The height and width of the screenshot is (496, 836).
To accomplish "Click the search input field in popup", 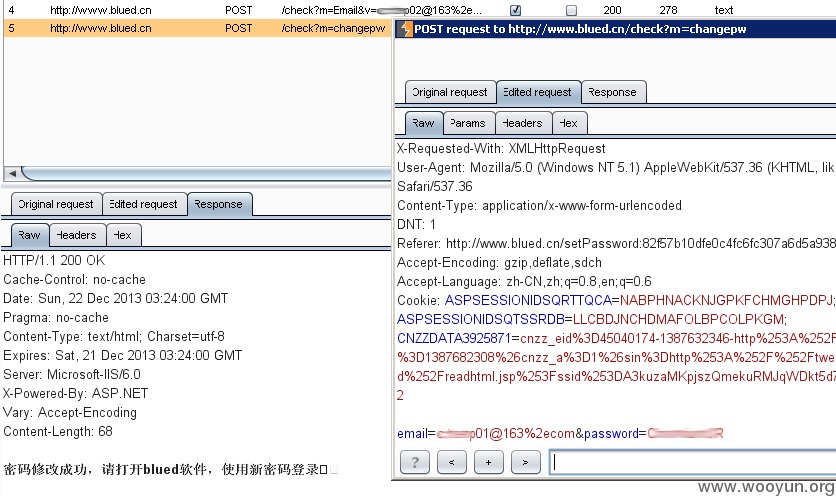I will point(692,462).
